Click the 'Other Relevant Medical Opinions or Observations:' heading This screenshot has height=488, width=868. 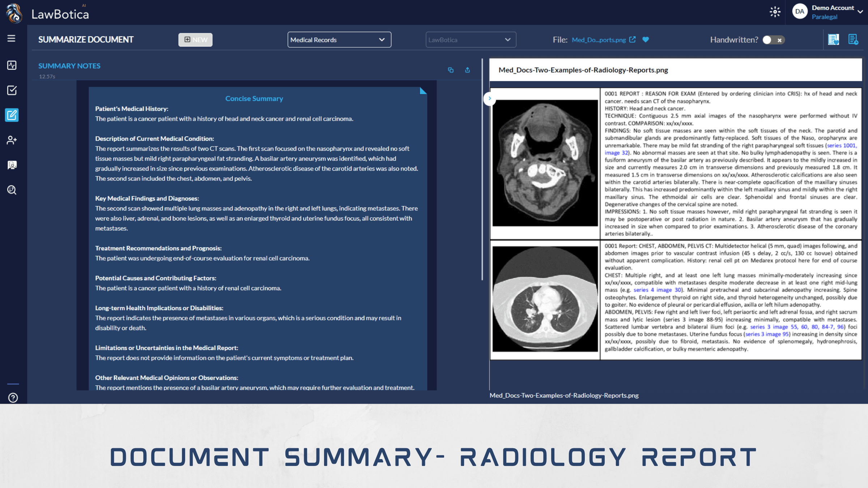click(167, 378)
